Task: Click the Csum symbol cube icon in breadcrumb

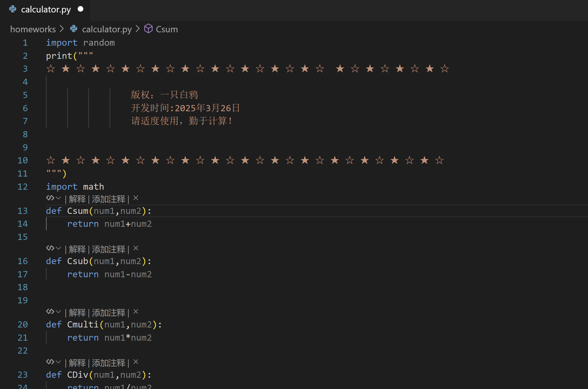Action: pos(148,29)
